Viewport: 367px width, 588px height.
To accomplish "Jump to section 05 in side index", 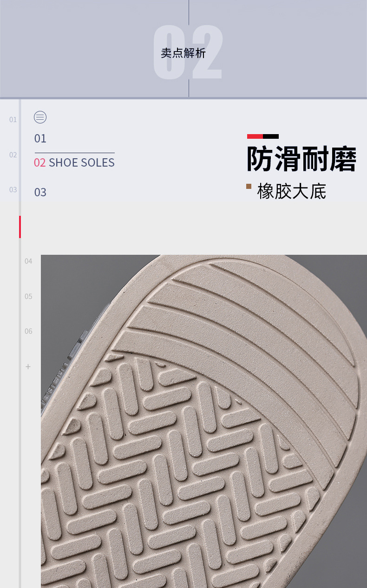I will point(29,296).
